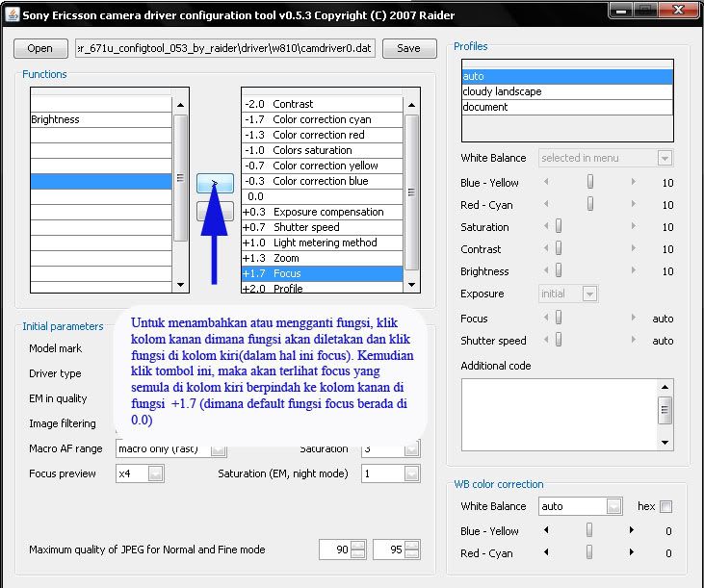Click the Shutter speed slider thumb in Profiles
Image resolution: width=704 pixels, height=588 pixels.
(559, 340)
